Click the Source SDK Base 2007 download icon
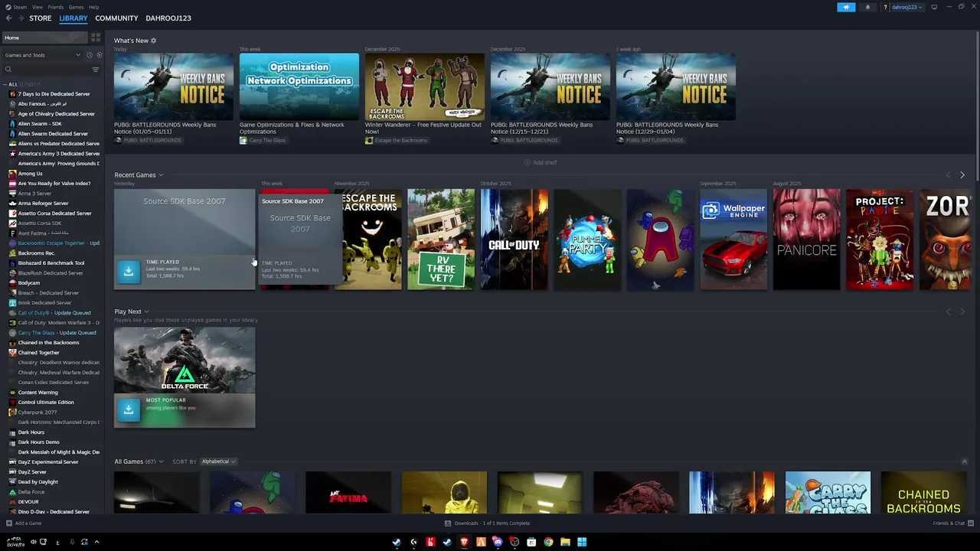This screenshot has height=551, width=980. 129,270
